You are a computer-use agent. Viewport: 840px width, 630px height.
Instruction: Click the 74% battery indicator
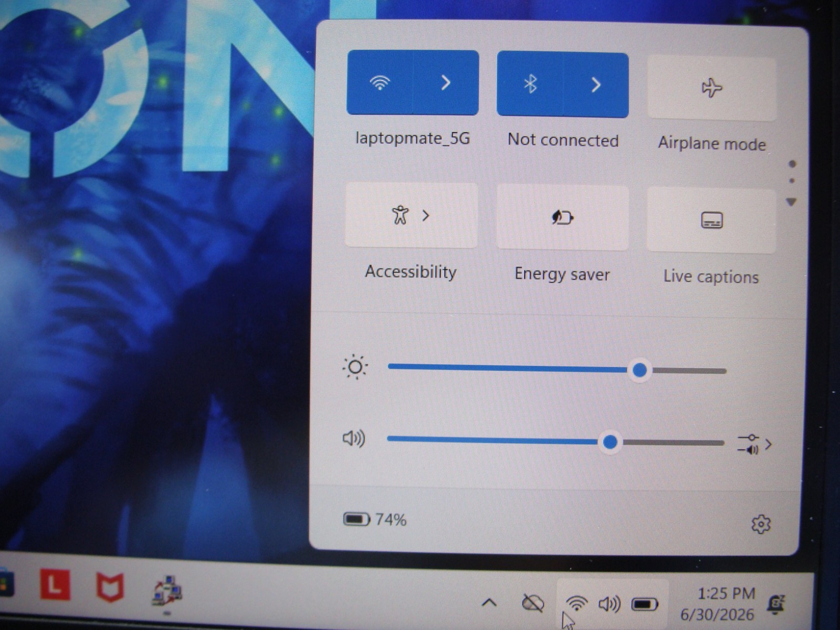click(x=375, y=520)
